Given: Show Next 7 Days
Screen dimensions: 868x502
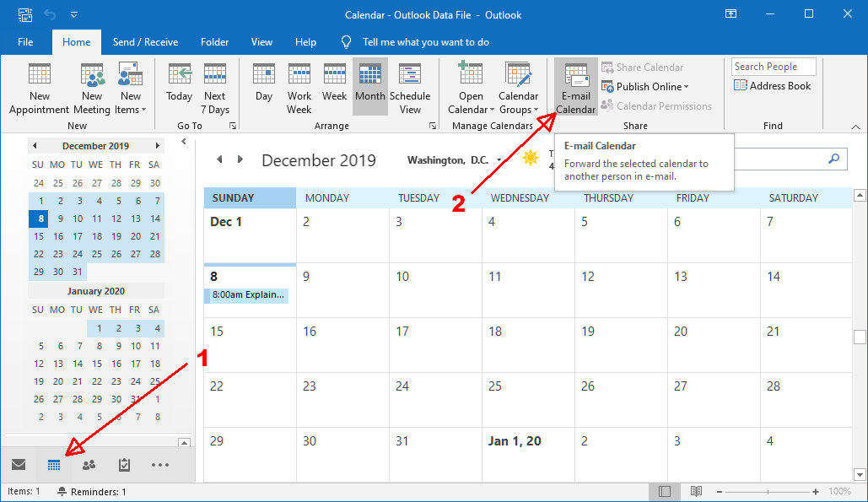Looking at the screenshot, I should pyautogui.click(x=215, y=89).
